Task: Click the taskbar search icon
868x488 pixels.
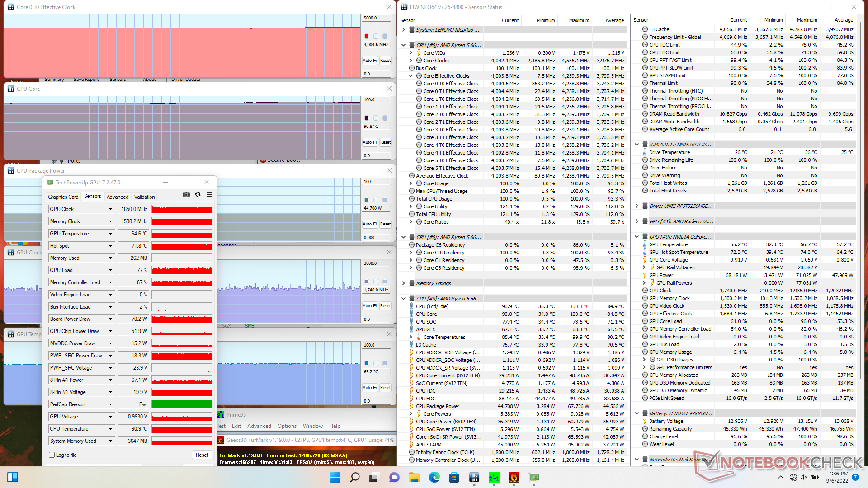Action: (355, 477)
